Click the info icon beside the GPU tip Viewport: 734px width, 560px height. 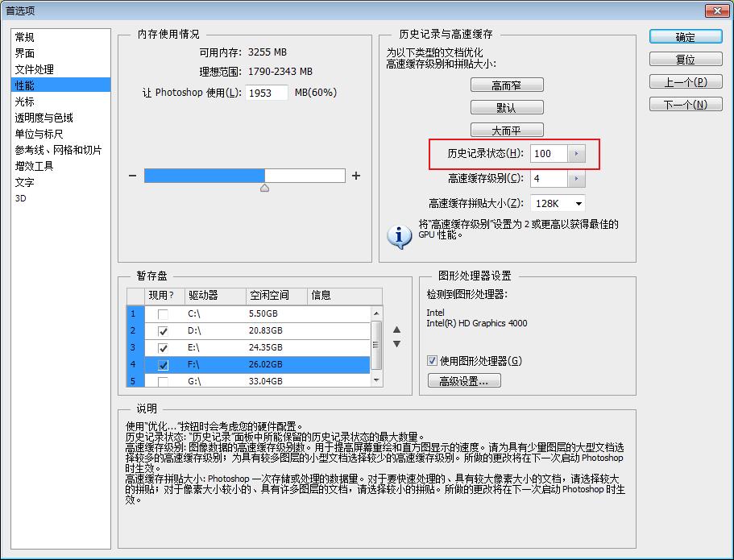point(398,235)
